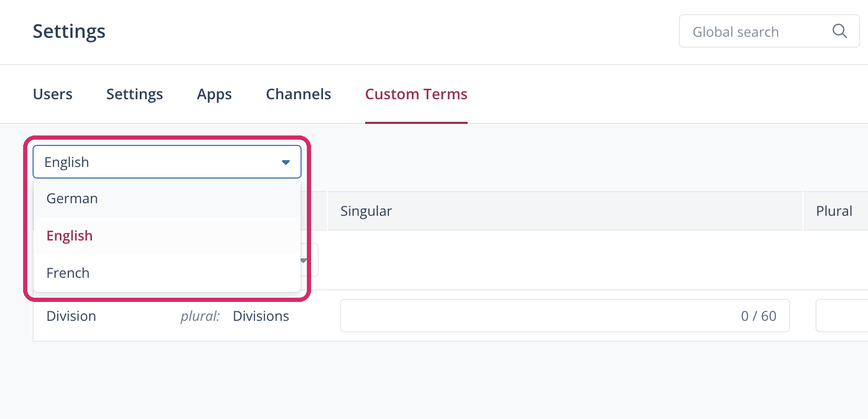Viewport: 868px width, 419px height.
Task: Click the Plural input for Division
Action: pyautogui.click(x=842, y=316)
